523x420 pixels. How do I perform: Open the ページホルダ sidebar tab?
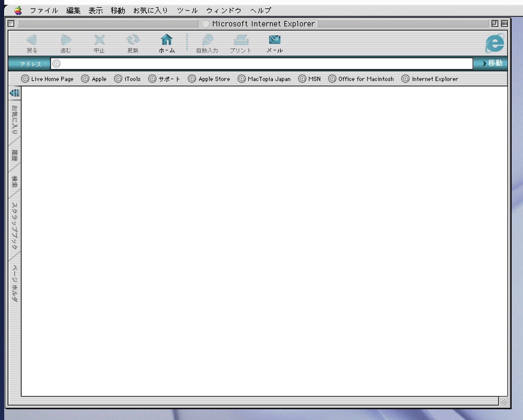point(15,283)
